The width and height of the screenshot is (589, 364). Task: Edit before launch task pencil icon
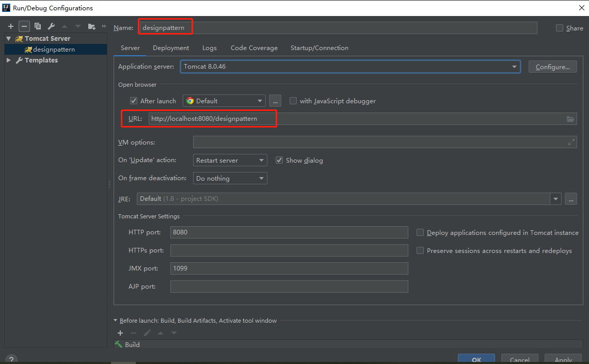(147, 333)
